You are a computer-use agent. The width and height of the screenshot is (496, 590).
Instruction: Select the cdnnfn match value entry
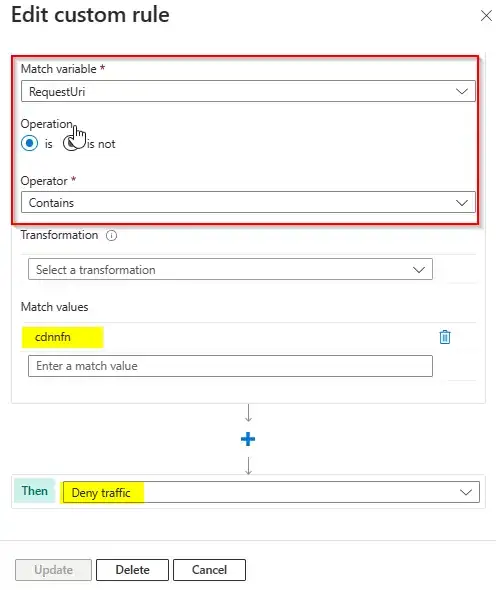[x=53, y=337]
